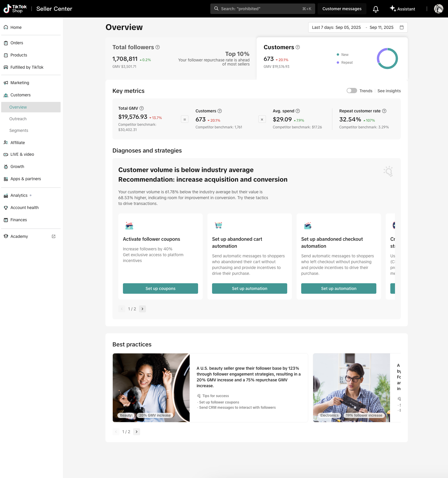
Task: Open the Segments submenu item
Action: pos(19,130)
